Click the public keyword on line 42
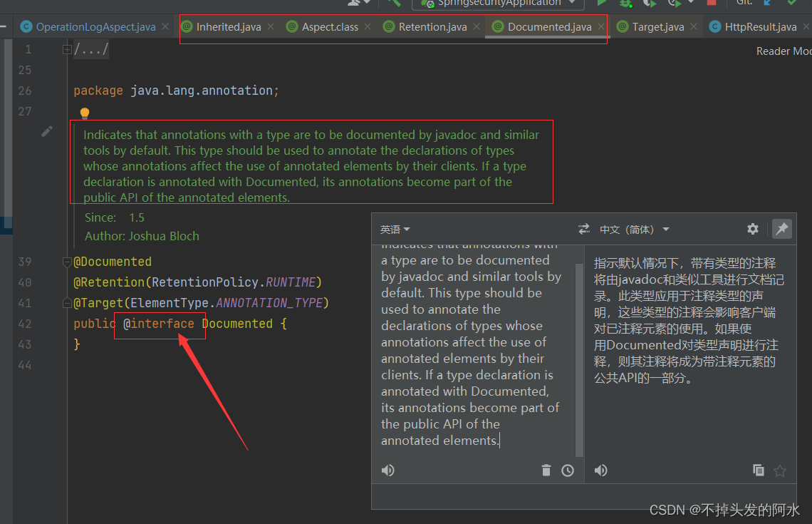This screenshot has height=524, width=812. click(94, 324)
